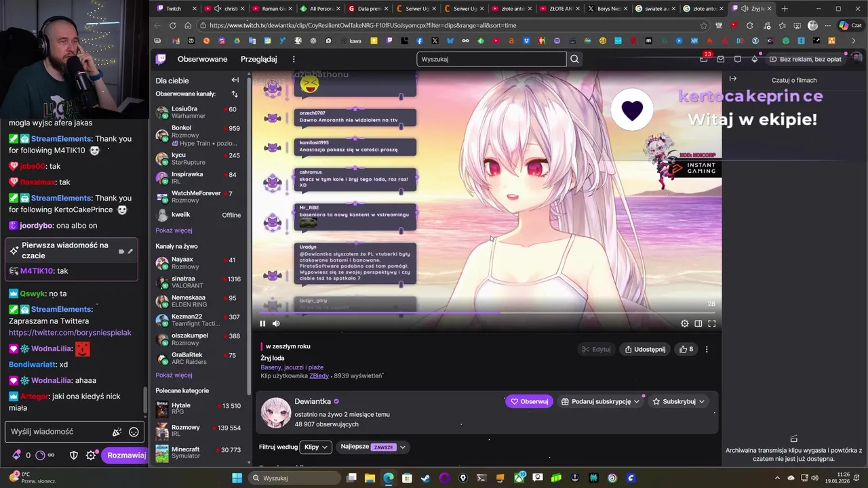Open File Explorer from the taskbar

point(370,478)
